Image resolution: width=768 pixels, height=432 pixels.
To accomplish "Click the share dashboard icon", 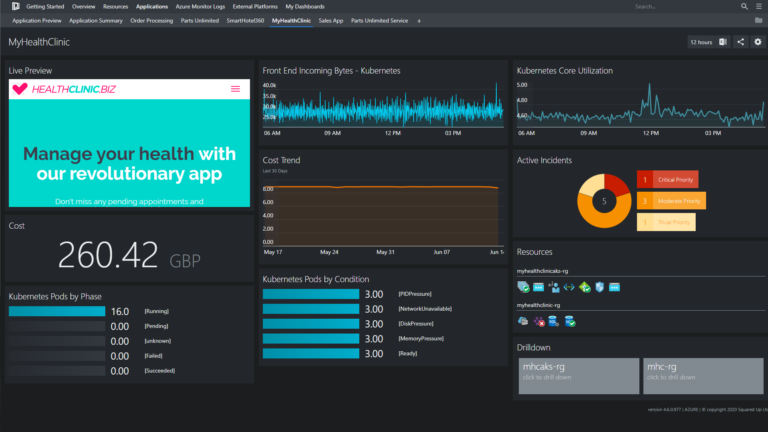I will point(741,42).
